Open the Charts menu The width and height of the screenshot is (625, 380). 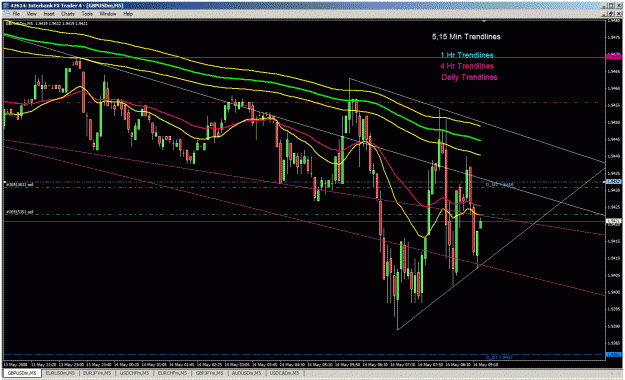tap(68, 14)
